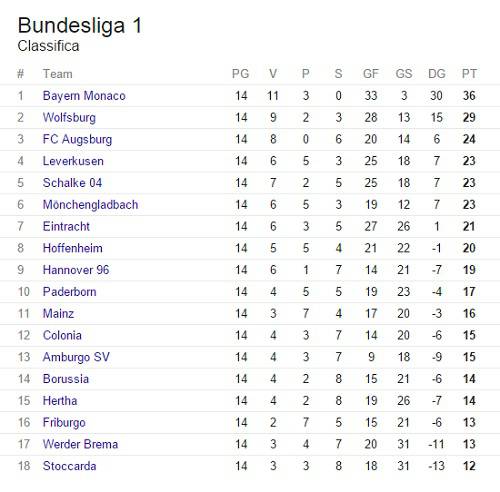Select FC Augsburg in the standings
The image size is (500, 492).
pos(77,140)
